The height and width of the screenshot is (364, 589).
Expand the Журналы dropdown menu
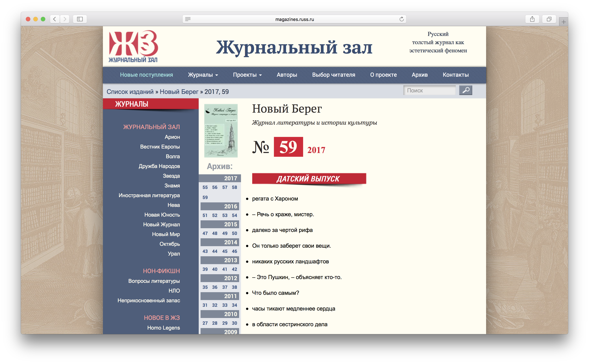tap(203, 75)
